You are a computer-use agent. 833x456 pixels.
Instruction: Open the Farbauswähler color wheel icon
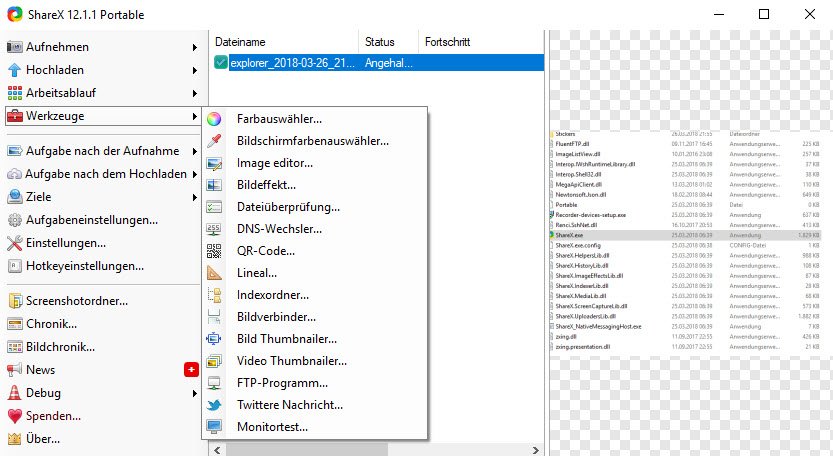coord(214,119)
